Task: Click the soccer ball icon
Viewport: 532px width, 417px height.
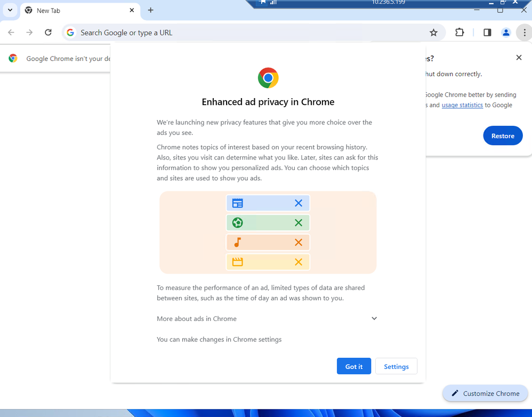Action: (237, 222)
